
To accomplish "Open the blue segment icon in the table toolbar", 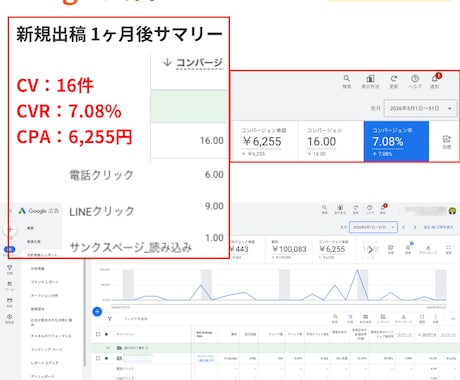I will coord(350,317).
